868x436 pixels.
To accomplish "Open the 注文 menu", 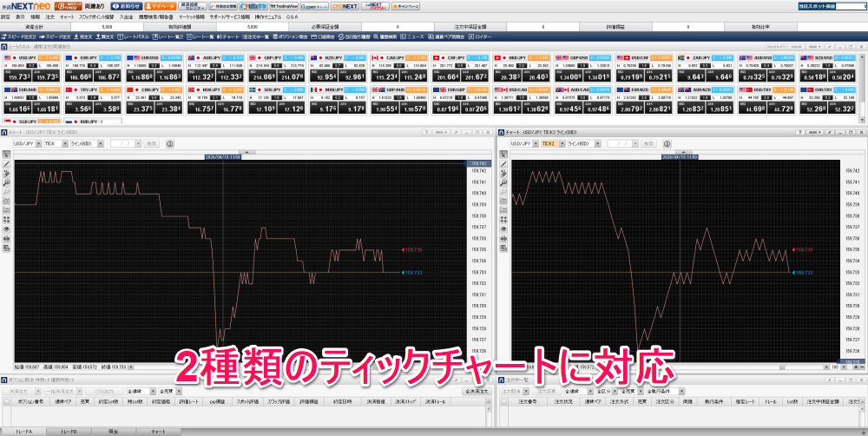I will [x=49, y=17].
